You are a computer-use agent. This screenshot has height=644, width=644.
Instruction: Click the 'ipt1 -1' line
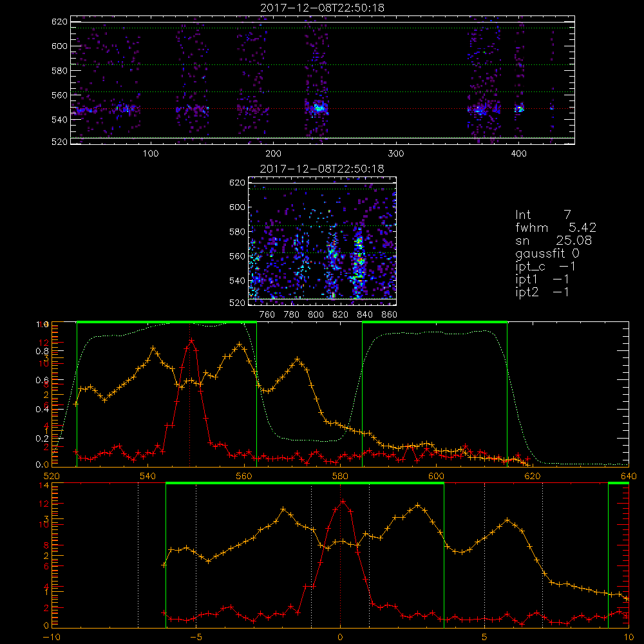coord(542,279)
